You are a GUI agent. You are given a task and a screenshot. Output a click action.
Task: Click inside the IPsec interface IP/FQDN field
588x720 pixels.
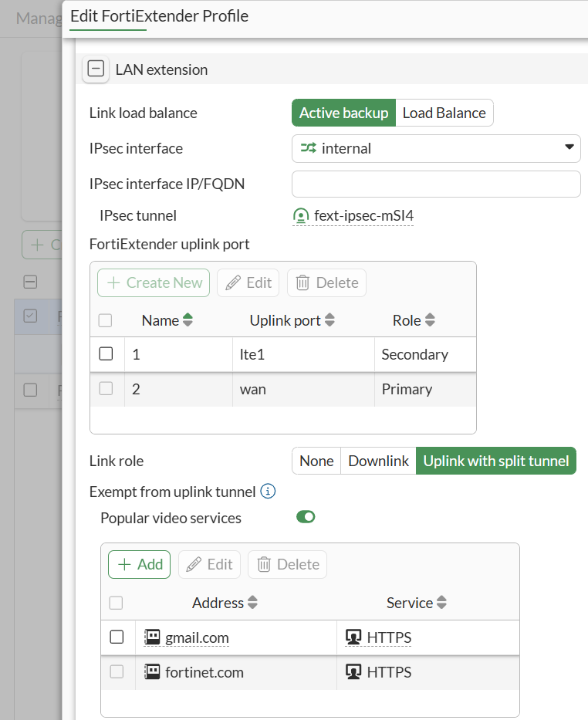[x=436, y=184]
